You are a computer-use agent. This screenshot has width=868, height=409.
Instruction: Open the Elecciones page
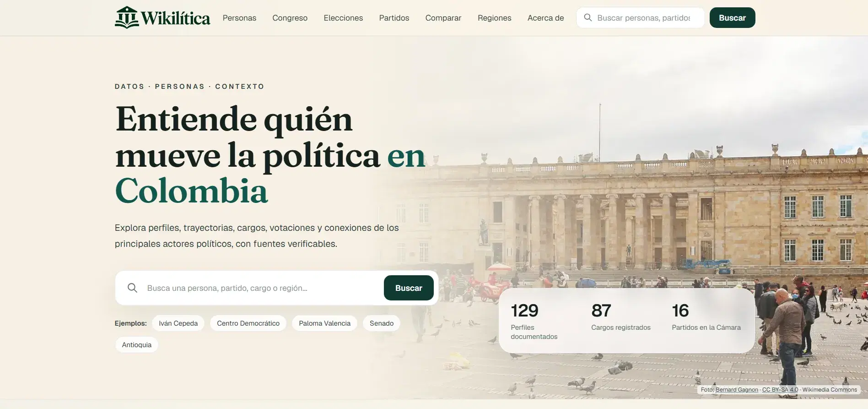343,18
